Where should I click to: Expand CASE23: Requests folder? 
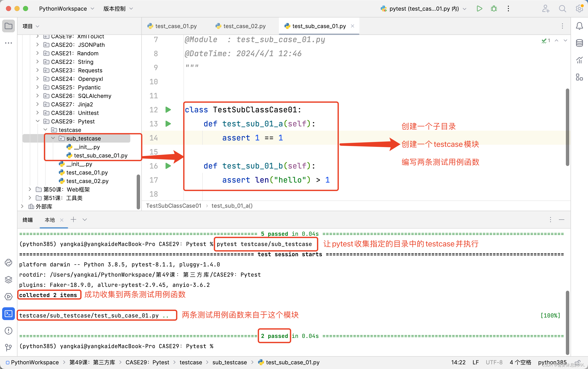(37, 70)
